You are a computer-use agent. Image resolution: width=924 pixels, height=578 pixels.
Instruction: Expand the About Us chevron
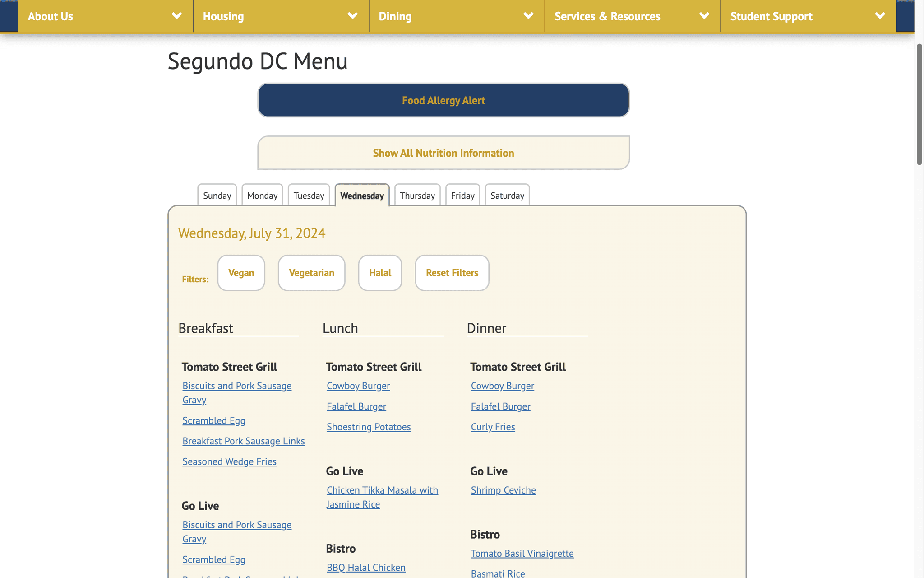(x=176, y=16)
